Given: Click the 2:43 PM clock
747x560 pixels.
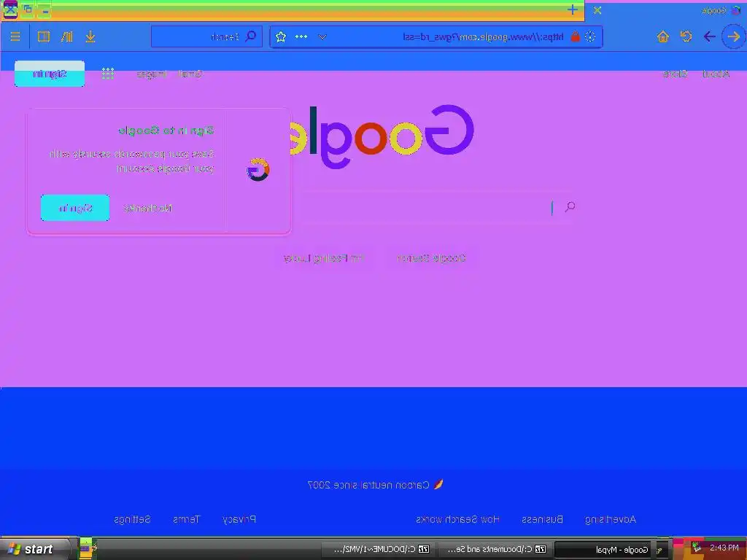Looking at the screenshot, I should 724,548.
